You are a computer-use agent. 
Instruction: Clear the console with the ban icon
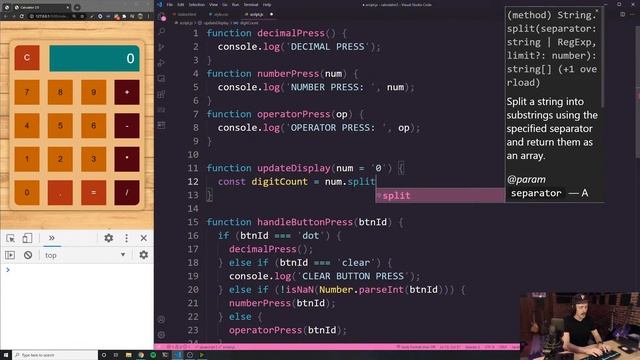[28, 255]
